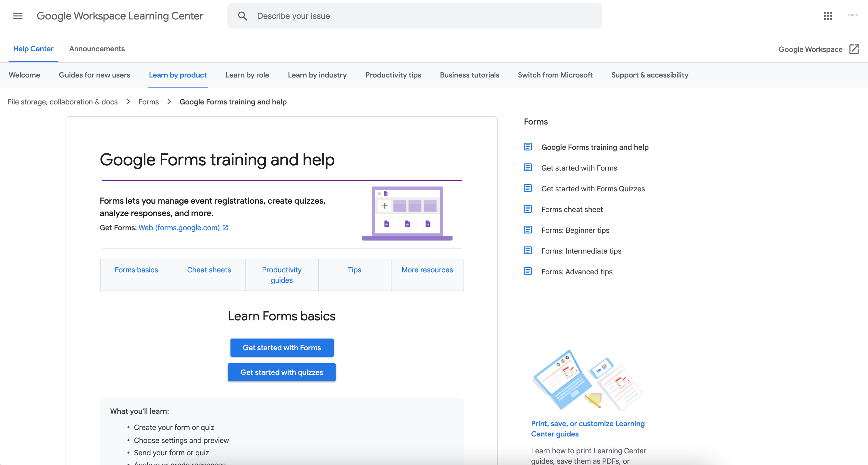Open Forms: Advanced tips sidebar link
Screen dimensions: 868x465
point(577,272)
